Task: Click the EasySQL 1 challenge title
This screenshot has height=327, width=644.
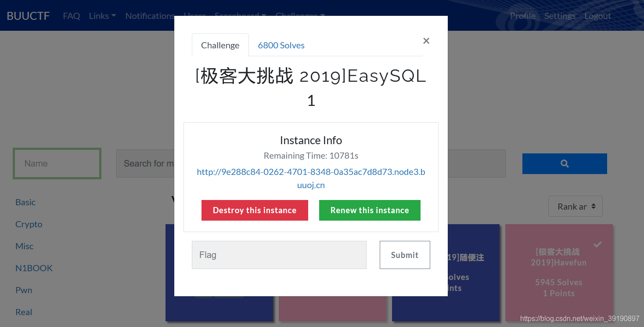Action: click(311, 88)
